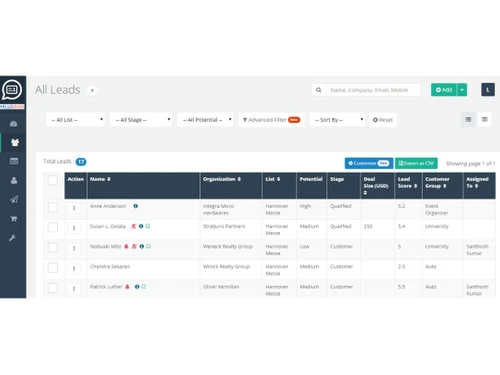This screenshot has height=375, width=500.
Task: Open info icon beside Nobuaki Mito
Action: coord(142,246)
